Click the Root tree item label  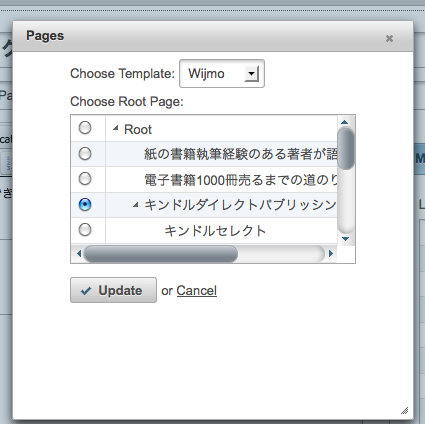point(138,129)
